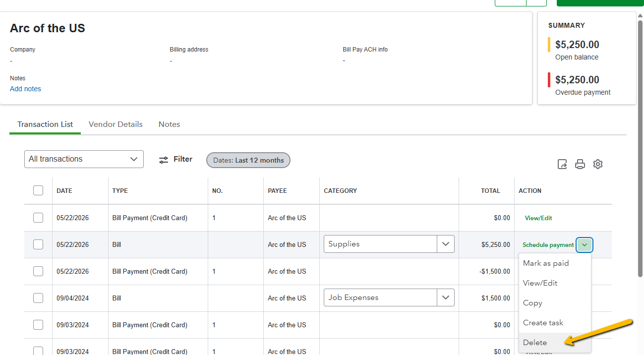644x355 pixels.
Task: Click the page vertical scrollbar
Action: tap(640, 149)
